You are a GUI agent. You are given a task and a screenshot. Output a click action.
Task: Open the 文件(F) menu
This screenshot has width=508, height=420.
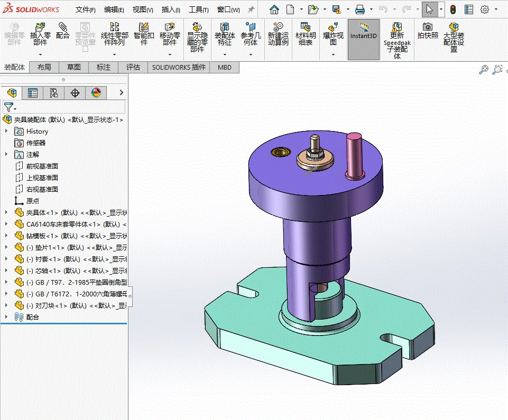coord(86,10)
